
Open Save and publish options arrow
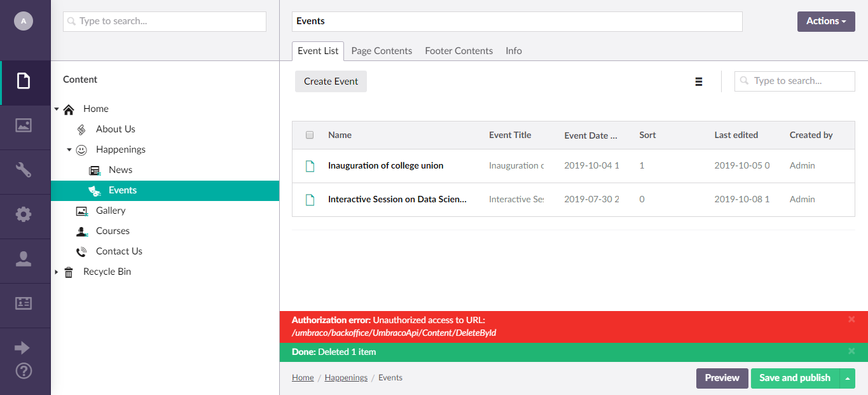tap(847, 378)
